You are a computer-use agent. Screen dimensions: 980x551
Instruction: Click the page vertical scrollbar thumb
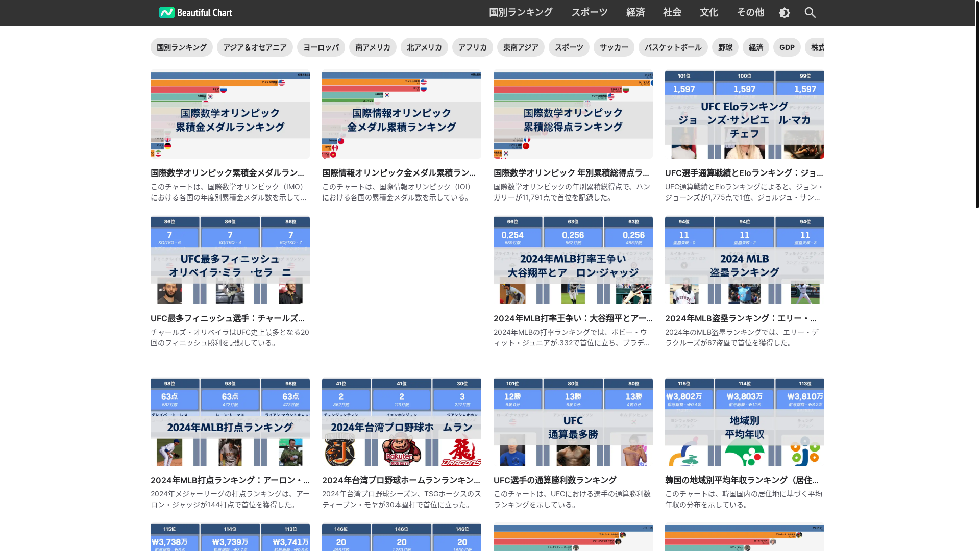point(977,104)
